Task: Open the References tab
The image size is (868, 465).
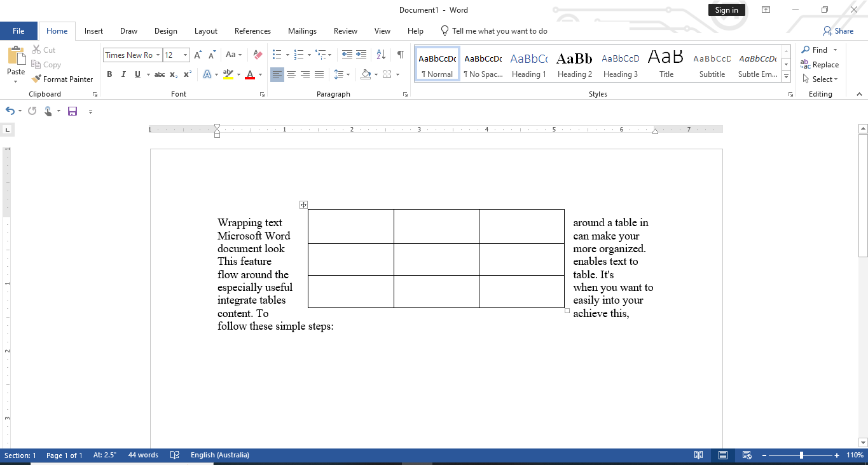Action: pyautogui.click(x=252, y=30)
